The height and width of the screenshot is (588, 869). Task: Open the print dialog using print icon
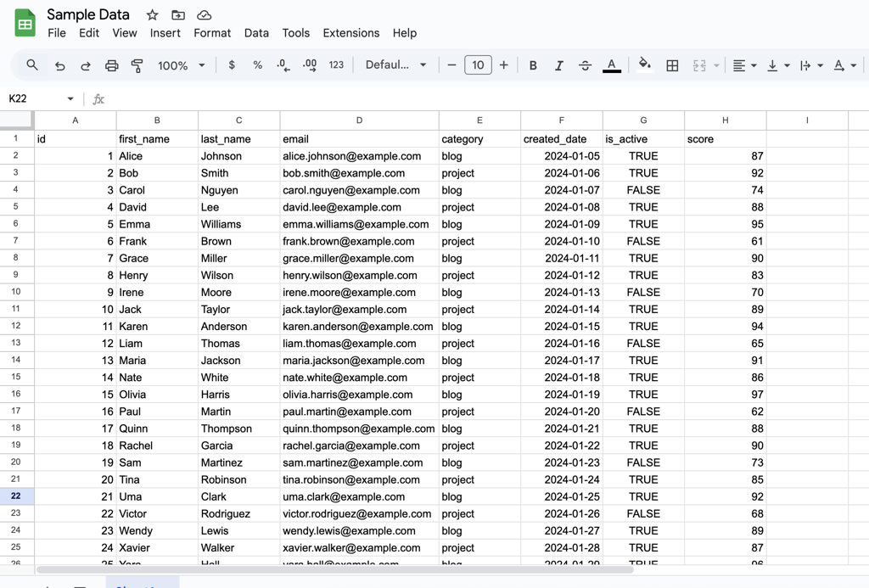click(x=111, y=64)
